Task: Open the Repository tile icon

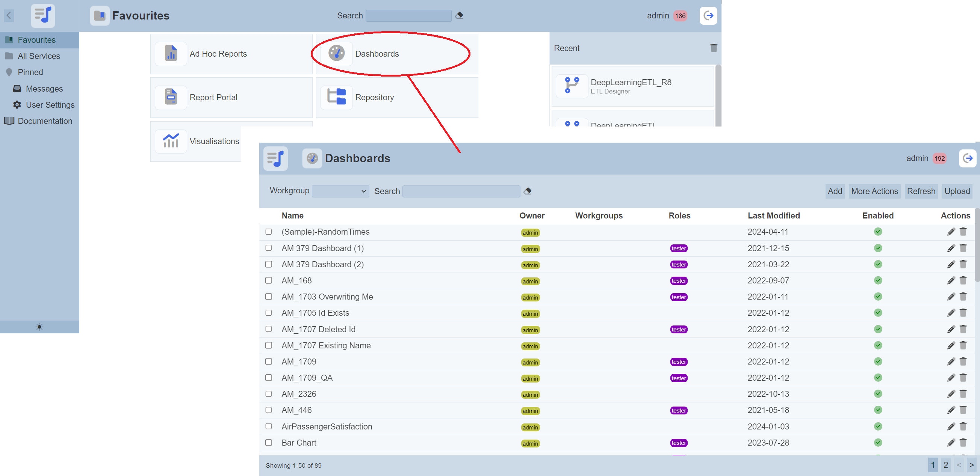Action: click(336, 97)
